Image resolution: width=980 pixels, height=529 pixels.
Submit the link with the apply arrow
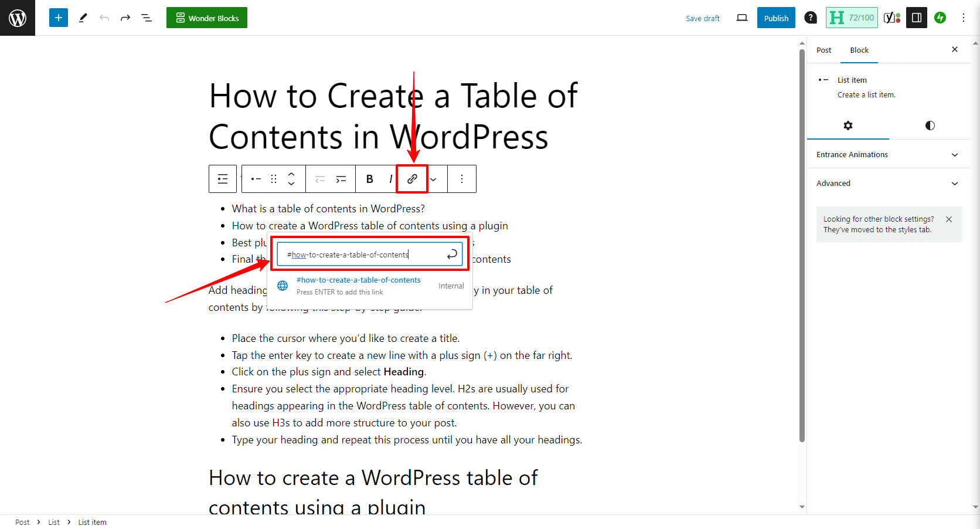tap(452, 254)
